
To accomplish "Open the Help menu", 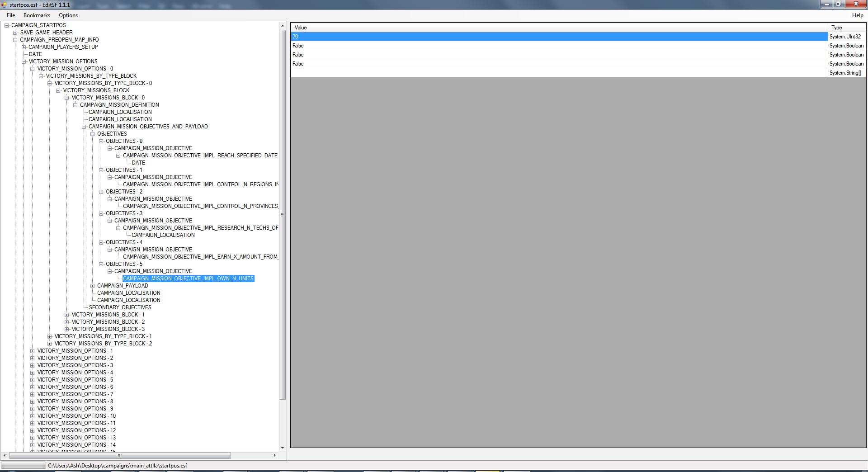I will click(857, 15).
